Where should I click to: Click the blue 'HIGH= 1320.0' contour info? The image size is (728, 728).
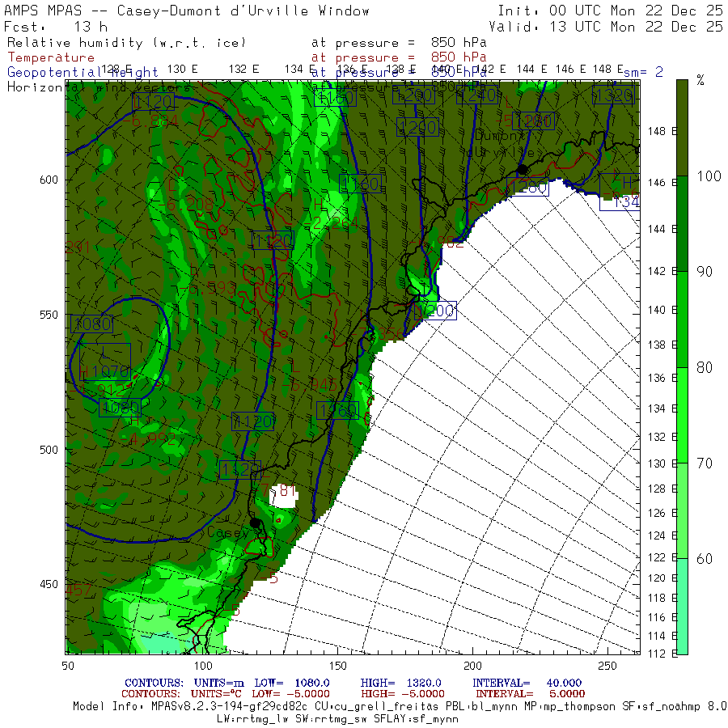[400, 683]
